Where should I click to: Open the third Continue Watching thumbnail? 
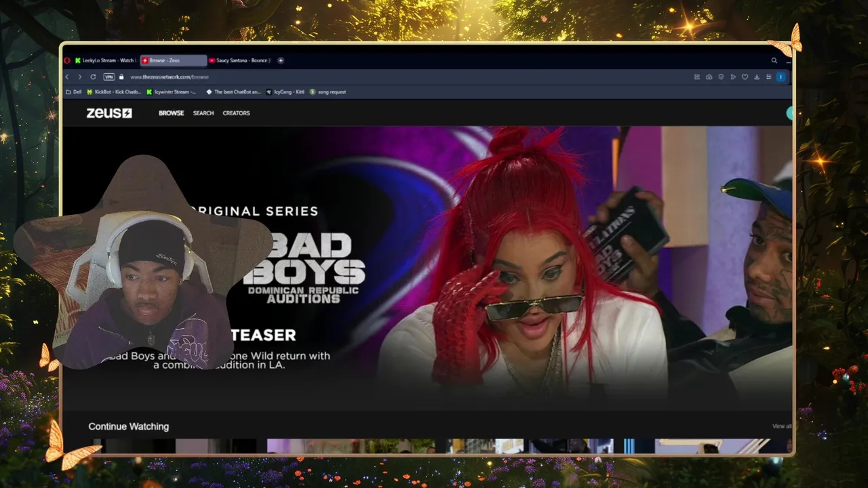point(530,446)
